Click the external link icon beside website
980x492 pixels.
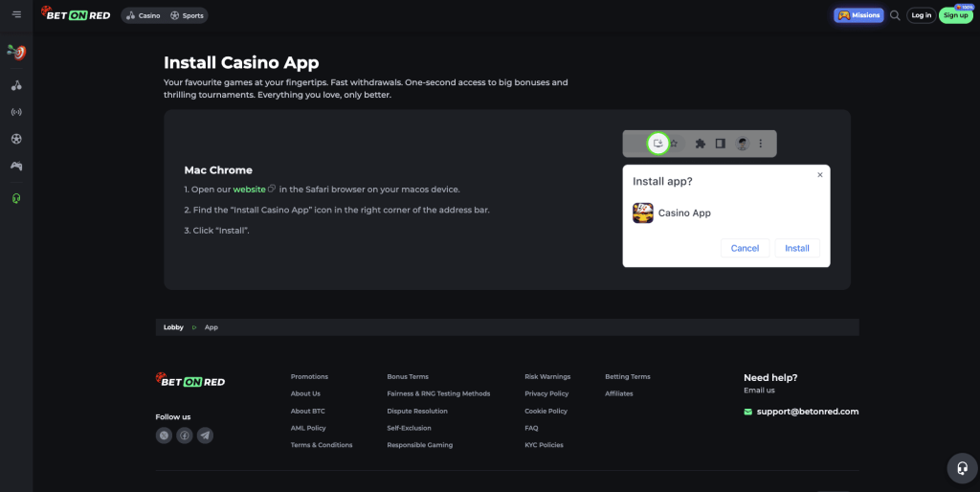pyautogui.click(x=272, y=189)
